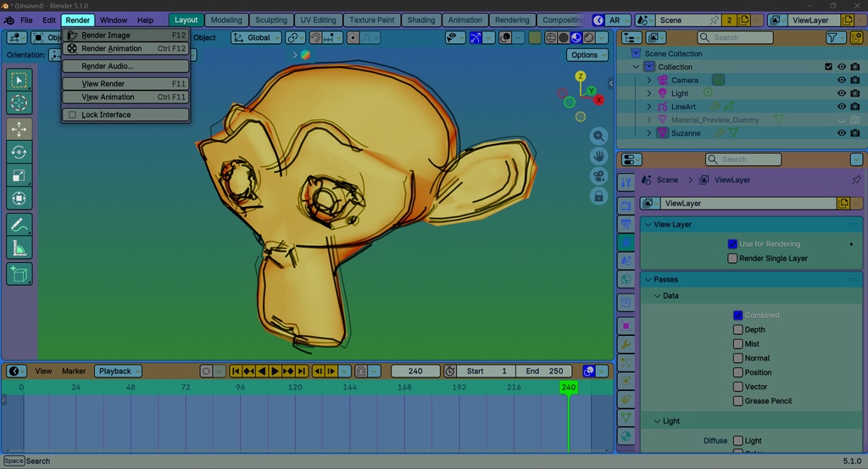Screen dimensions: 868x469
Task: Select the Transform tool
Action: click(19, 198)
